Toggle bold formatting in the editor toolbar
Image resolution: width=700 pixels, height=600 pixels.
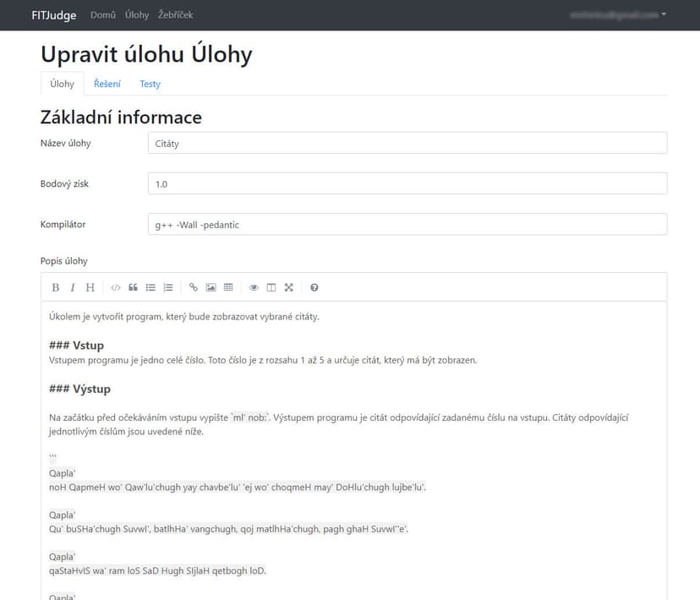[x=55, y=287]
